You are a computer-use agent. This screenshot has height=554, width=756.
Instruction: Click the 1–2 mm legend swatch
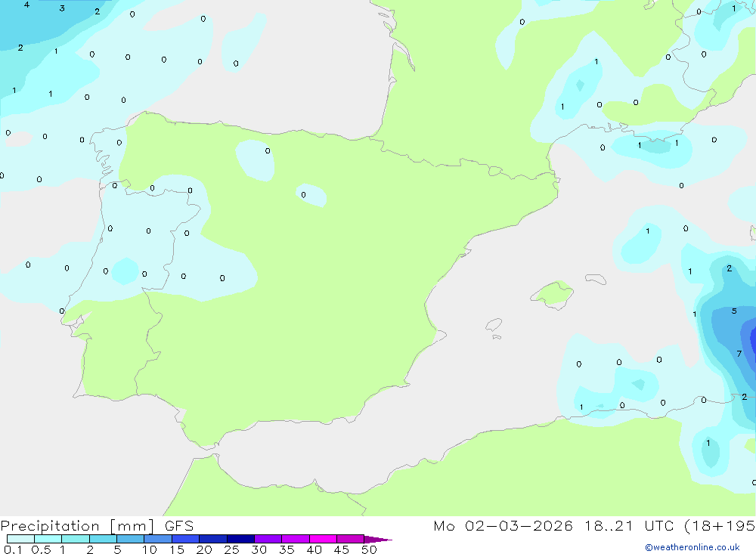(x=76, y=539)
